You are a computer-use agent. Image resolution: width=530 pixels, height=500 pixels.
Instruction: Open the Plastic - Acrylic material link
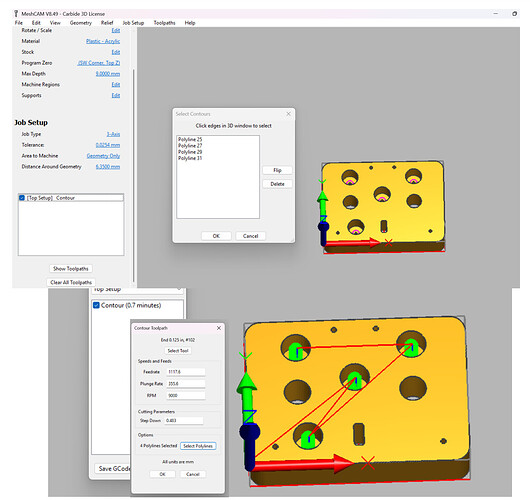pos(103,41)
